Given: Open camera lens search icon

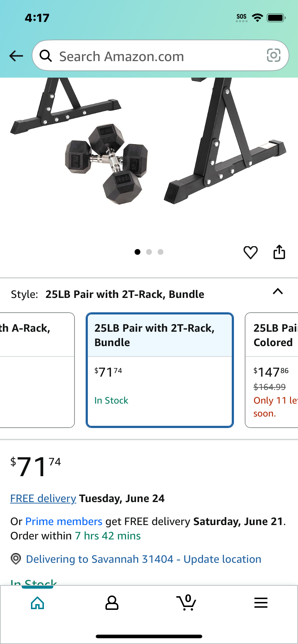Looking at the screenshot, I should click(274, 55).
